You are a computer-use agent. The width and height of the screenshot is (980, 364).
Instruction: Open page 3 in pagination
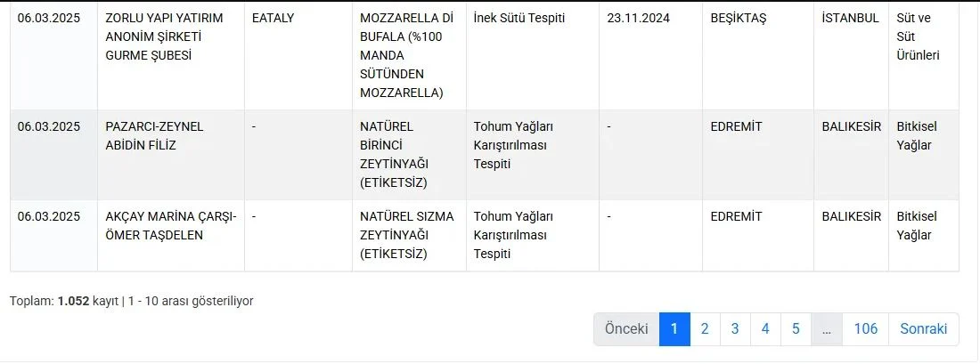(x=735, y=329)
